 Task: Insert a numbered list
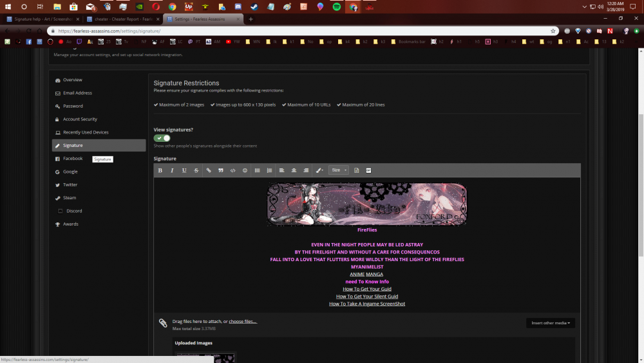[x=269, y=170]
